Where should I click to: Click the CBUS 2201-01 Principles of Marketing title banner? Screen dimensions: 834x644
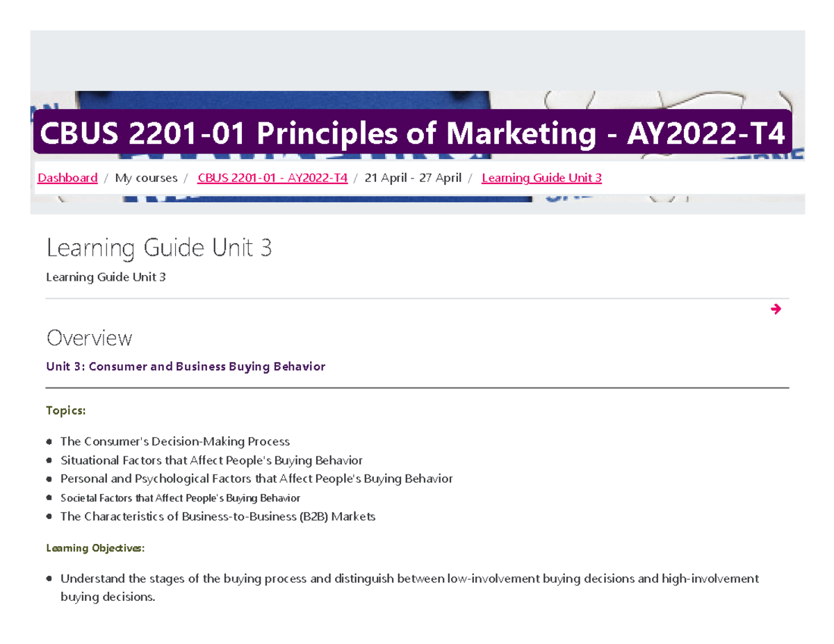[413, 132]
